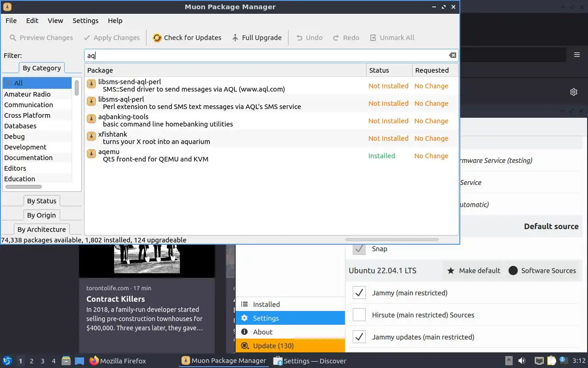Uncheck Jammy (main restricted) source
The image size is (588, 368).
pyautogui.click(x=359, y=293)
